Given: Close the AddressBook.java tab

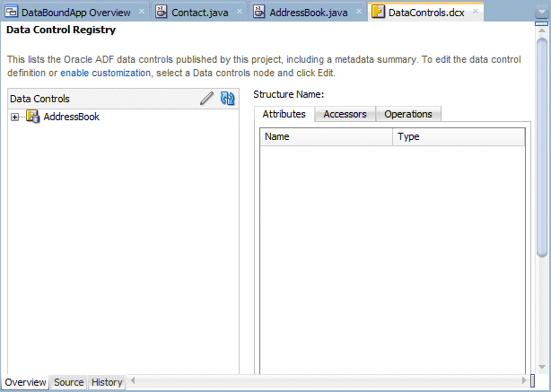Looking at the screenshot, I should pos(358,12).
